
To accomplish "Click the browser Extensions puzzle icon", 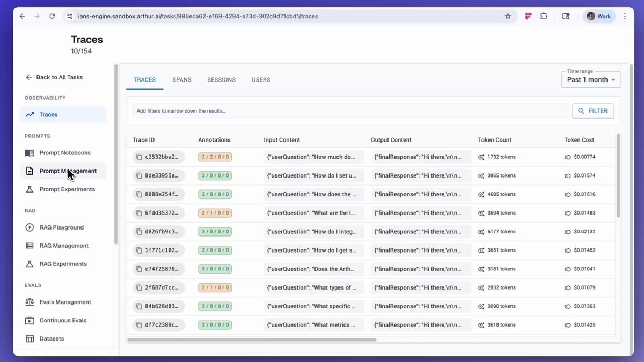I will 544,16.
